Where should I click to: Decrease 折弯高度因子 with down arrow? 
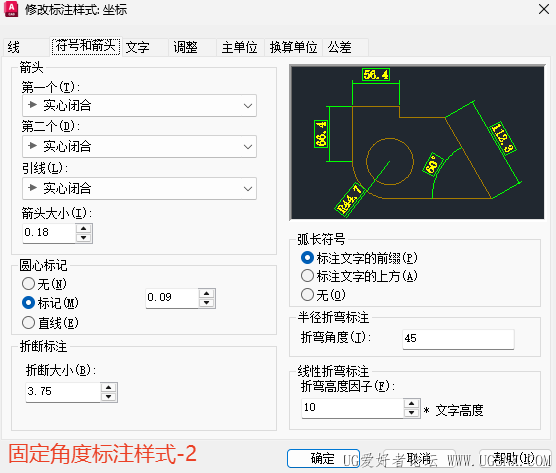[x=412, y=413]
